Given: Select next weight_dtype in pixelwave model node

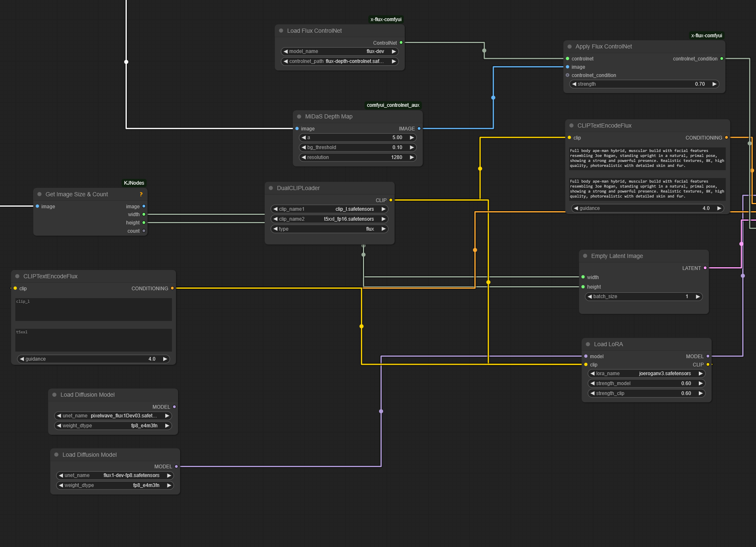Looking at the screenshot, I should click(x=167, y=426).
